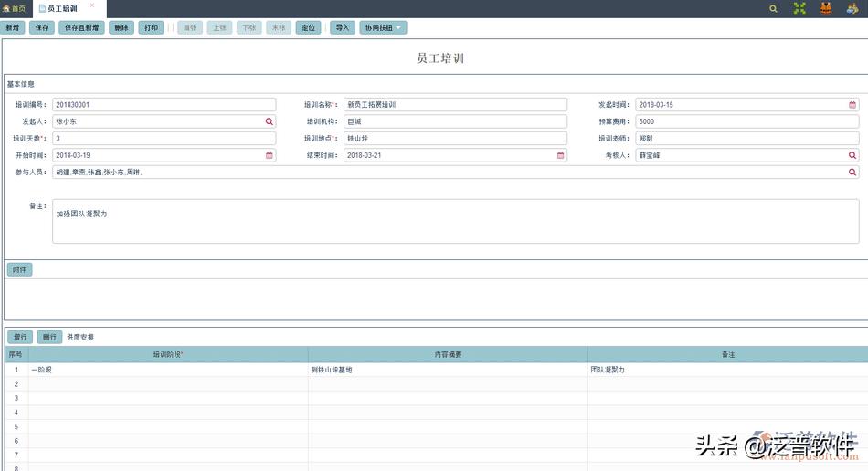The height and width of the screenshot is (471, 868).
Task: Click the 导入 button
Action: pos(343,27)
